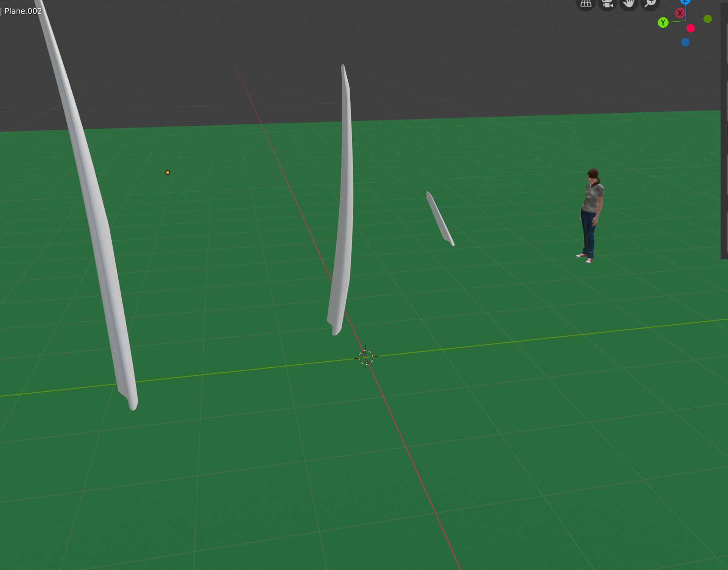Click the green Y axis gizmo handle
This screenshot has height=570, width=728.
tap(663, 22)
